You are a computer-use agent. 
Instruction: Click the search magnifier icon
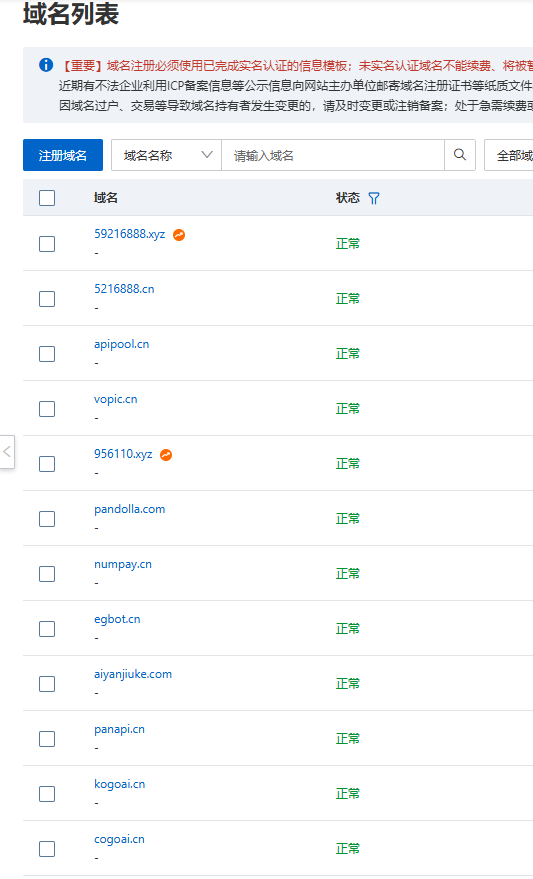click(x=460, y=155)
